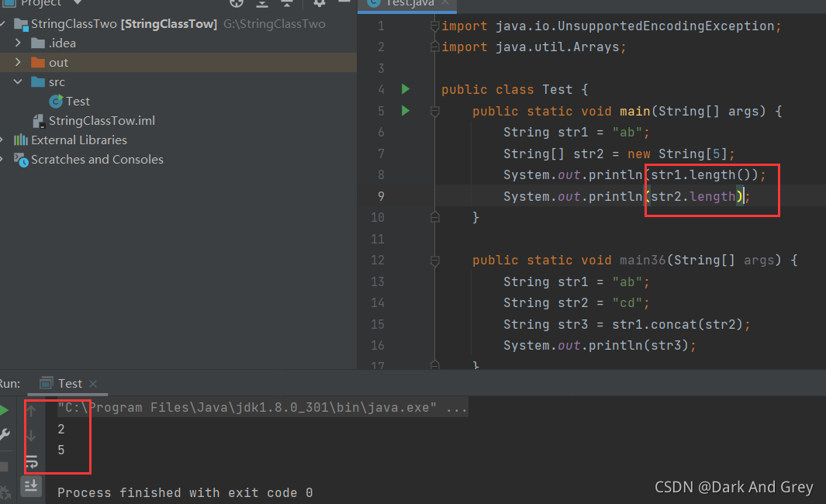Click 'System.out.println(str3)' on line 16
826x504 pixels.
click(596, 346)
